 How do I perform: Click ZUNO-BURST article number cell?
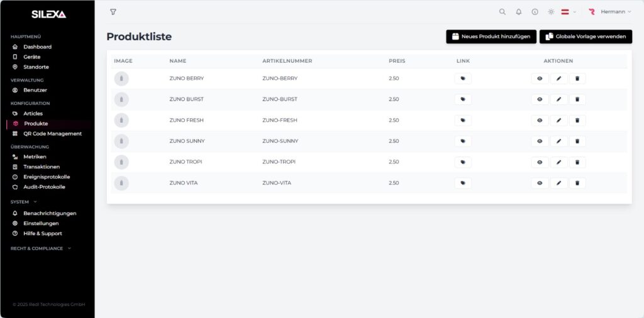point(280,99)
